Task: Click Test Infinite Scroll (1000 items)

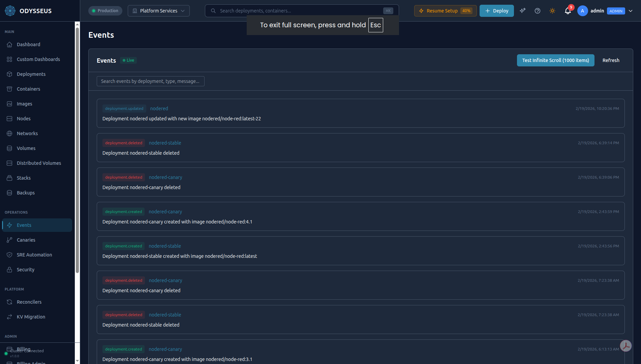Action: tap(555, 60)
